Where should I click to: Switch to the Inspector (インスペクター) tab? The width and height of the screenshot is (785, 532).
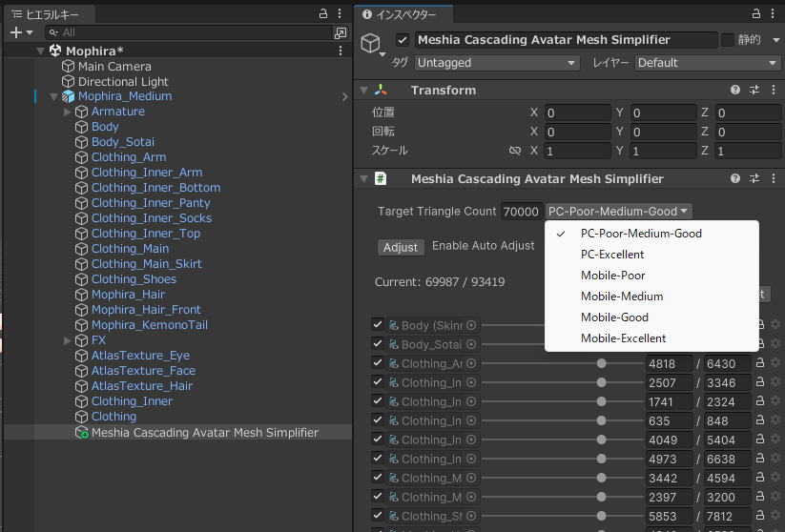(404, 14)
